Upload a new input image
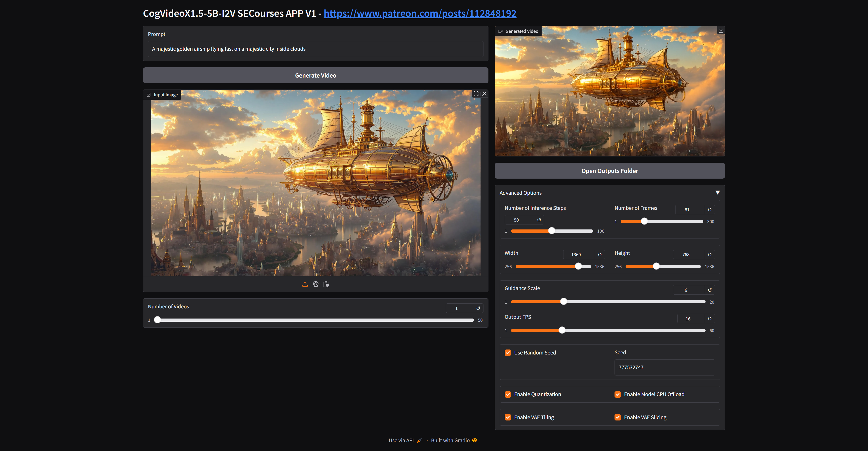 tap(305, 284)
